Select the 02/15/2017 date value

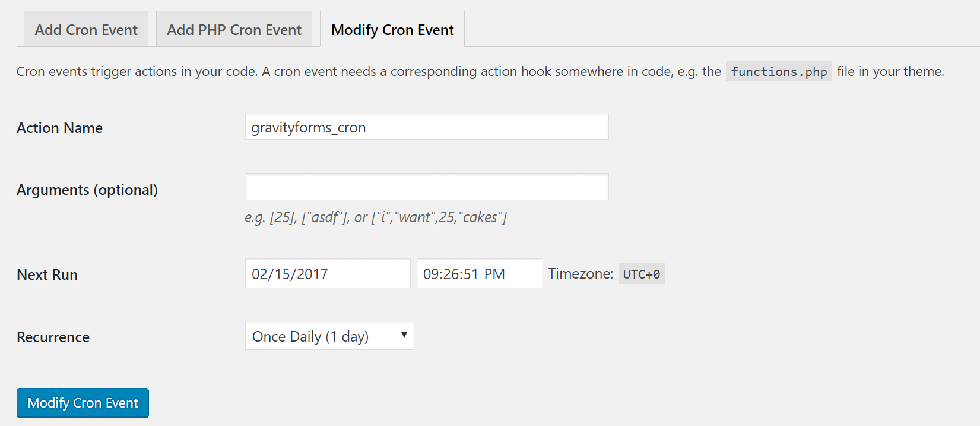[289, 273]
